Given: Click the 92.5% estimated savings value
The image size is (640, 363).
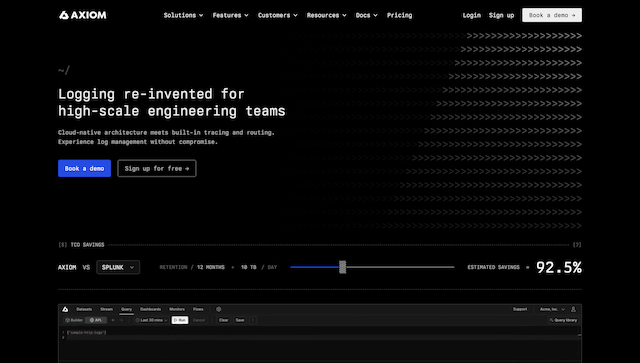Looking at the screenshot, I should point(558,267).
